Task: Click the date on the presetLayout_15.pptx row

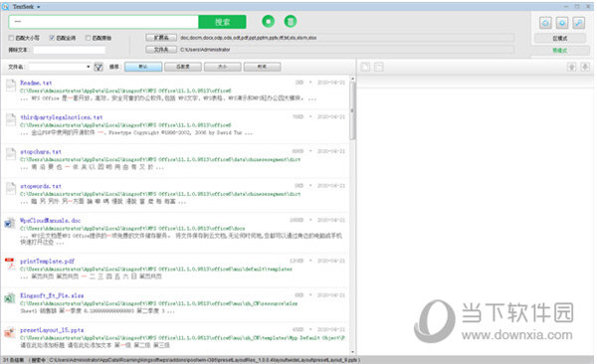Action: 331,329
